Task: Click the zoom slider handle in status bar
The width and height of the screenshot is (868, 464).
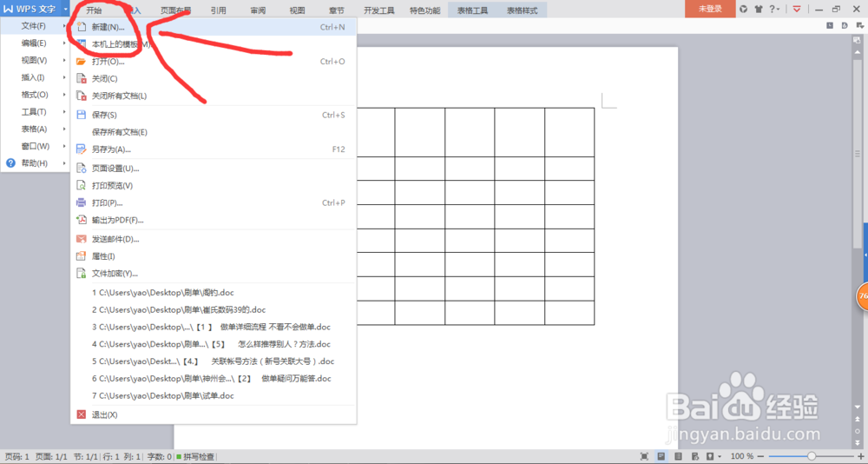Action: click(811, 456)
